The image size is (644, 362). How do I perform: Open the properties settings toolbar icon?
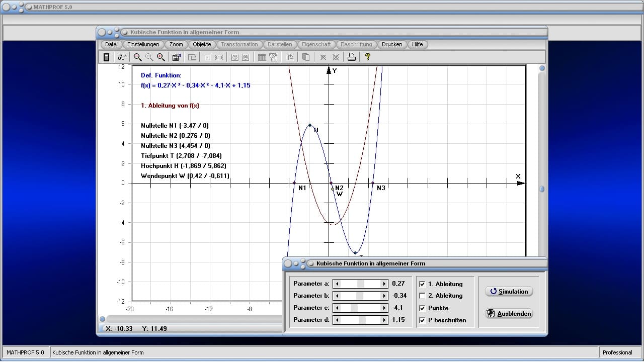click(x=176, y=57)
